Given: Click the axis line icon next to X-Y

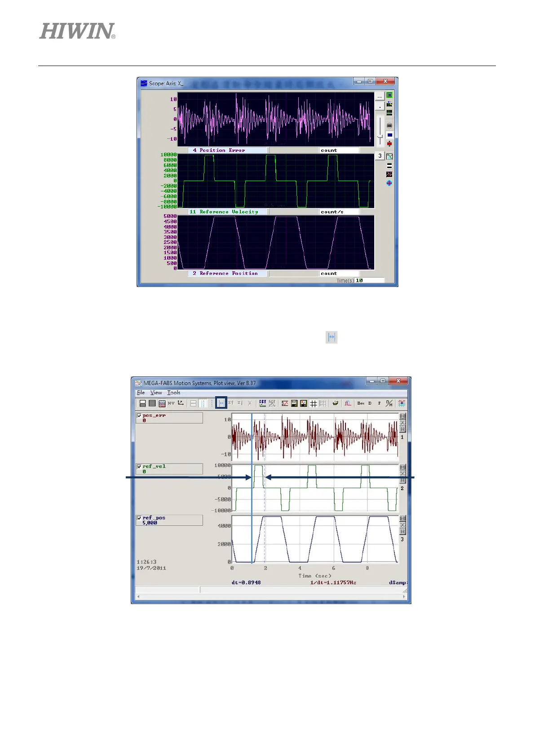Looking at the screenshot, I should point(181,403).
